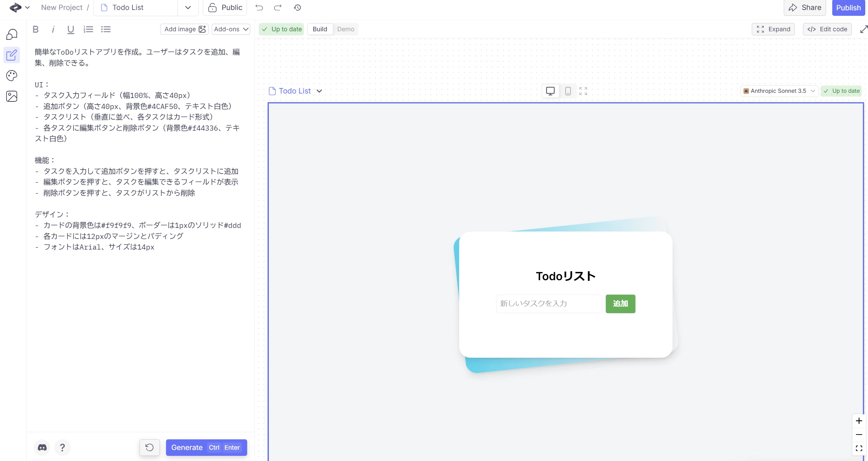This screenshot has width=868, height=461.
Task: Open the images sidebar icon
Action: point(12,96)
